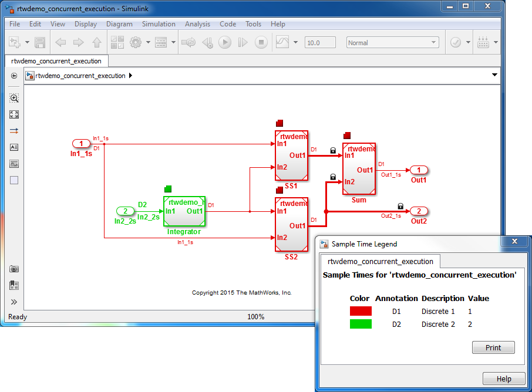
Task: Open the Diagram menu
Action: pyautogui.click(x=119, y=24)
